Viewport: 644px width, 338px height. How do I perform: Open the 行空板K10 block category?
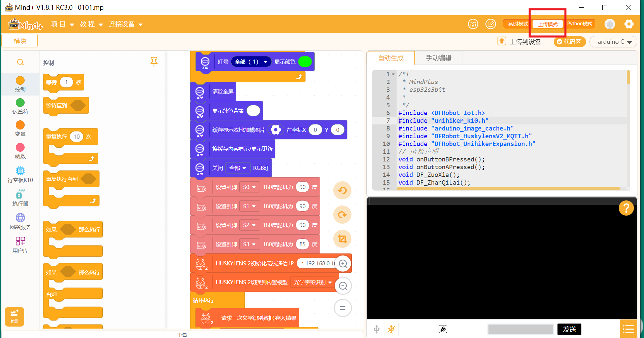point(20,175)
